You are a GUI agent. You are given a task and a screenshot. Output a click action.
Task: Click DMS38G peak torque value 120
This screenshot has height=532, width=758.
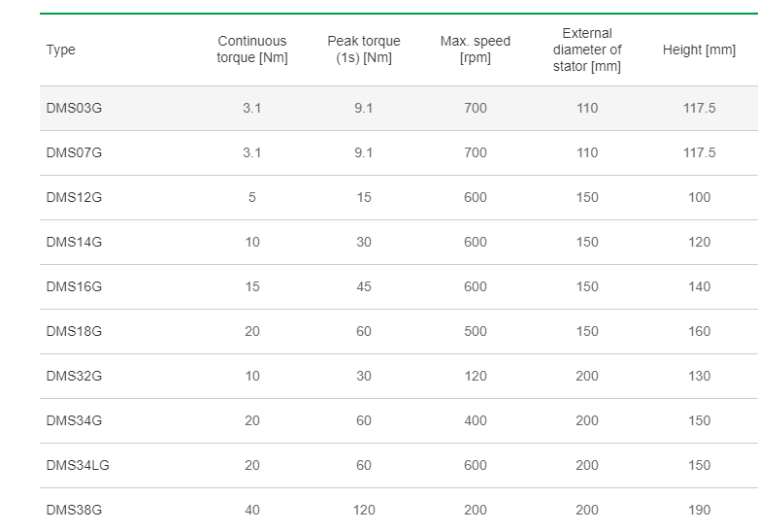coord(364,510)
